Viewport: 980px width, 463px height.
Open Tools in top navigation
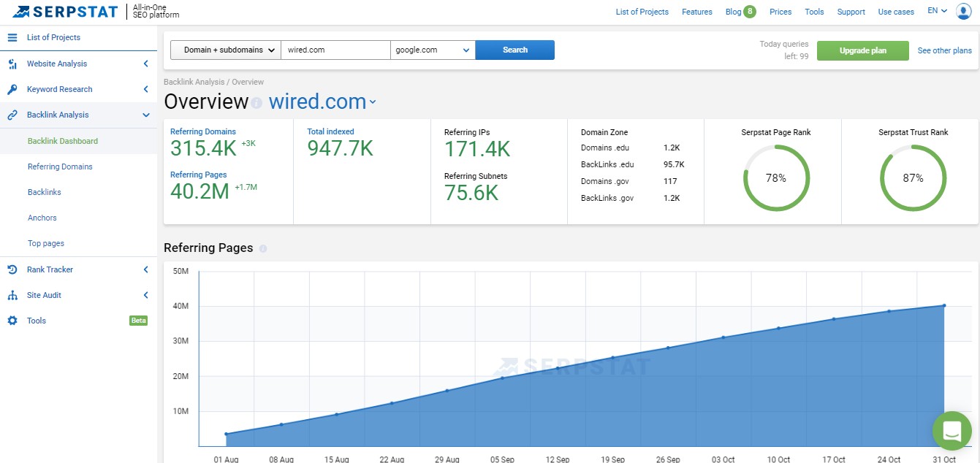pos(814,12)
